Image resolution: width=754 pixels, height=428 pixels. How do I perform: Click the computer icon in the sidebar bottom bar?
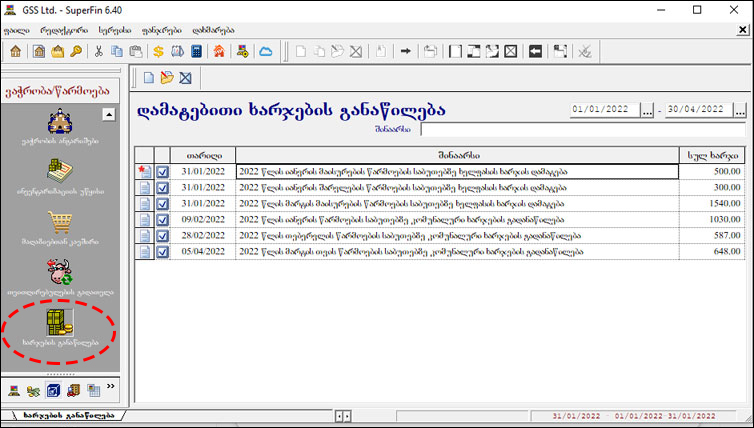(14, 390)
